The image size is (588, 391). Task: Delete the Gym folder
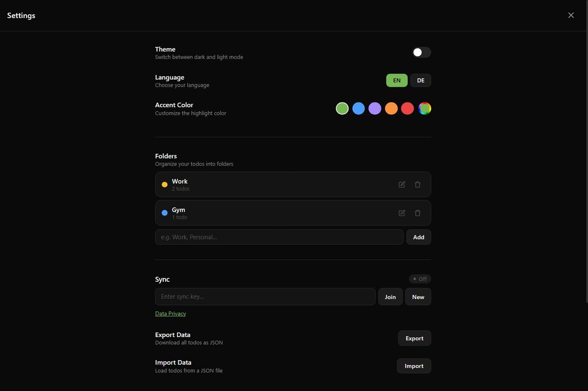pos(417,213)
